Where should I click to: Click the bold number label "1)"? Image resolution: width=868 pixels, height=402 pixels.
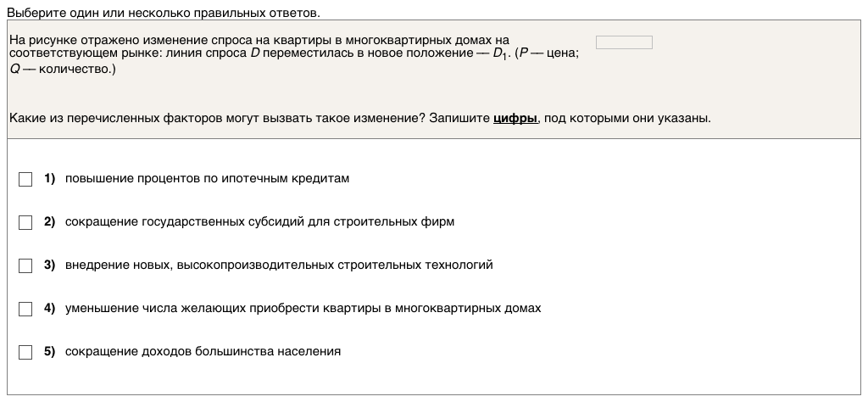pyautogui.click(x=49, y=179)
